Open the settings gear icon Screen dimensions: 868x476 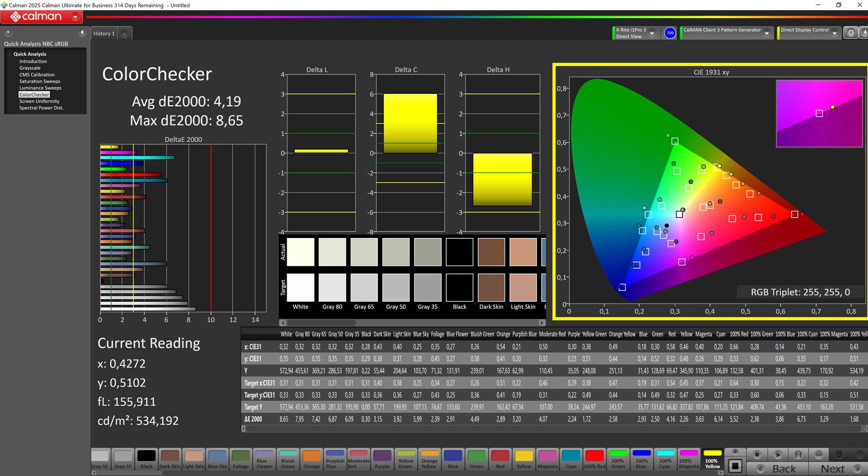tap(850, 33)
